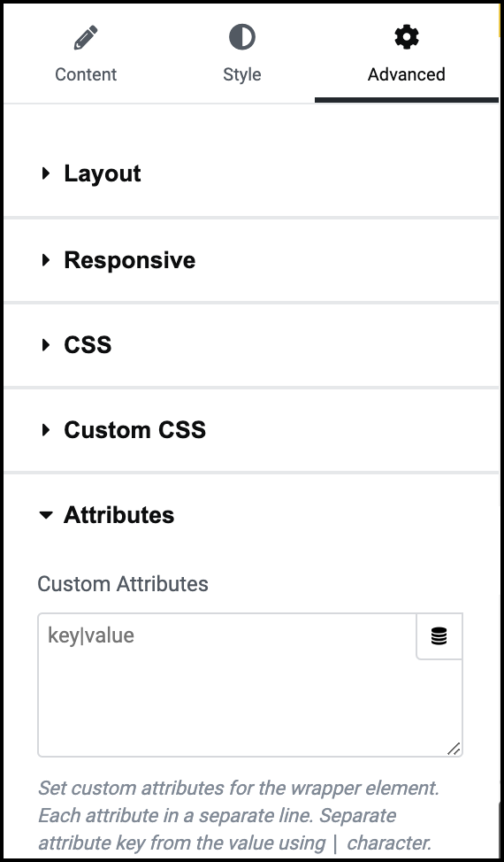Screen dimensions: 504x862
Task: Click the gear icon above Advanced
Action: 407,37
